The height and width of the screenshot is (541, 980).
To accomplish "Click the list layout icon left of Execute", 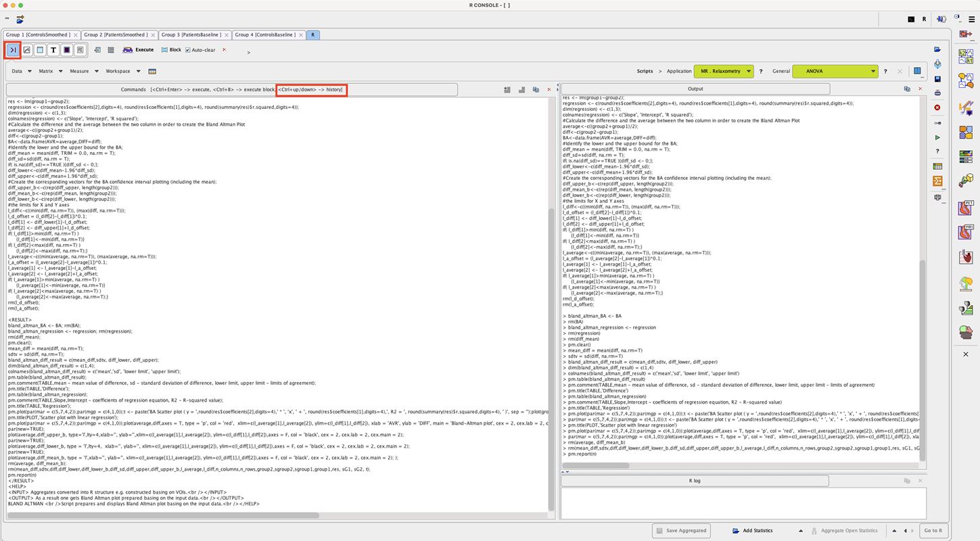I will [111, 50].
